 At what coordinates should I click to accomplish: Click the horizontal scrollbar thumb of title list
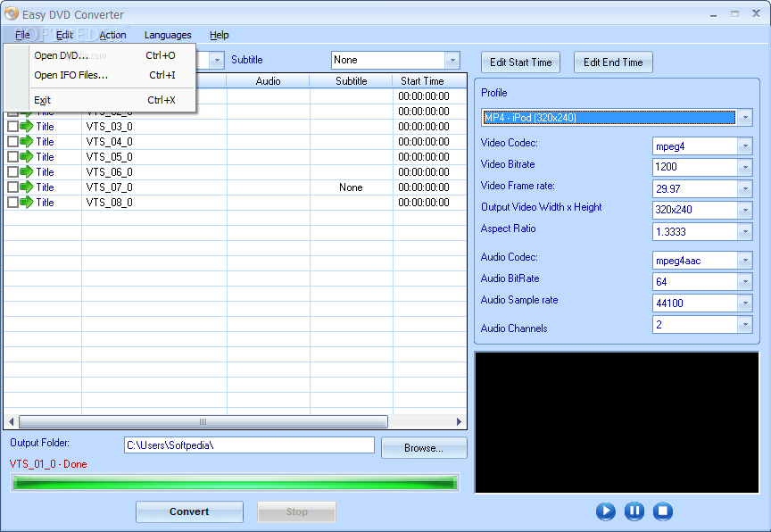pos(203,422)
